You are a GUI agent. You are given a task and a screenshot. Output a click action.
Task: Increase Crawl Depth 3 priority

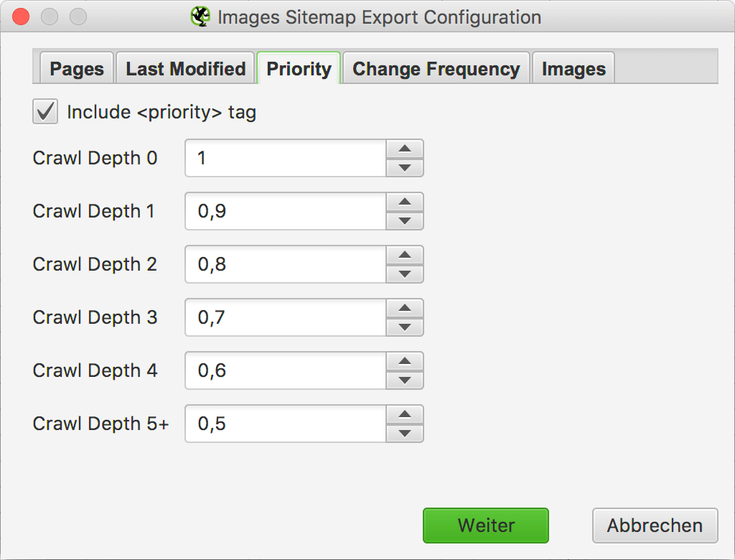405,308
